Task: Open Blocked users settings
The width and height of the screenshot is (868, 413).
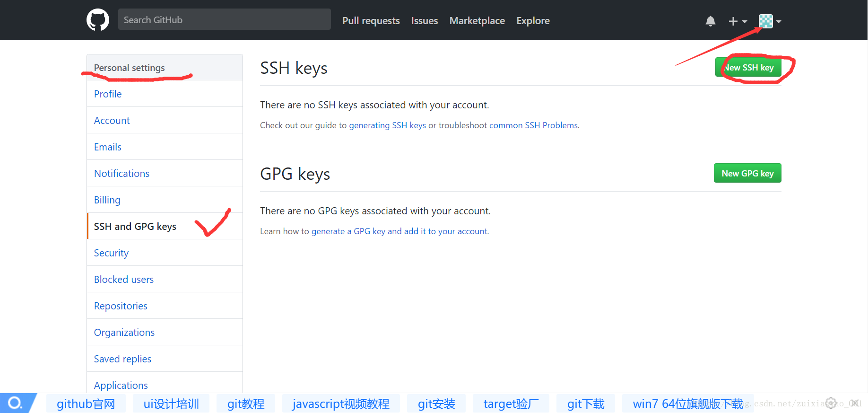Action: [165, 279]
